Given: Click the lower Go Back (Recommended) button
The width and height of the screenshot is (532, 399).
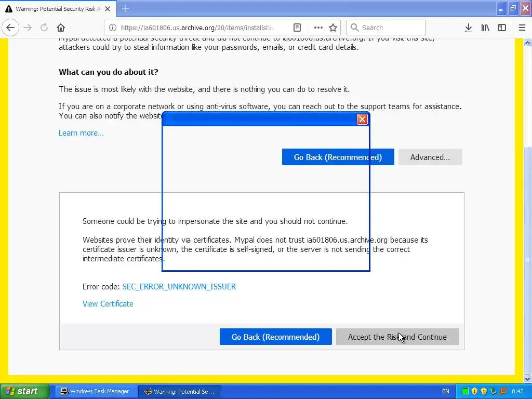Looking at the screenshot, I should 275,337.
